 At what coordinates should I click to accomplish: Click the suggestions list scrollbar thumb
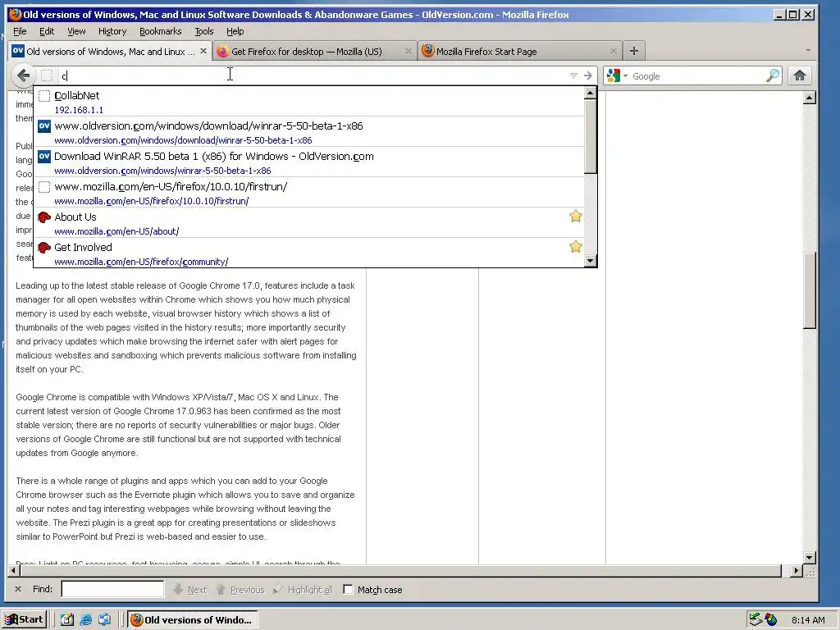point(591,136)
